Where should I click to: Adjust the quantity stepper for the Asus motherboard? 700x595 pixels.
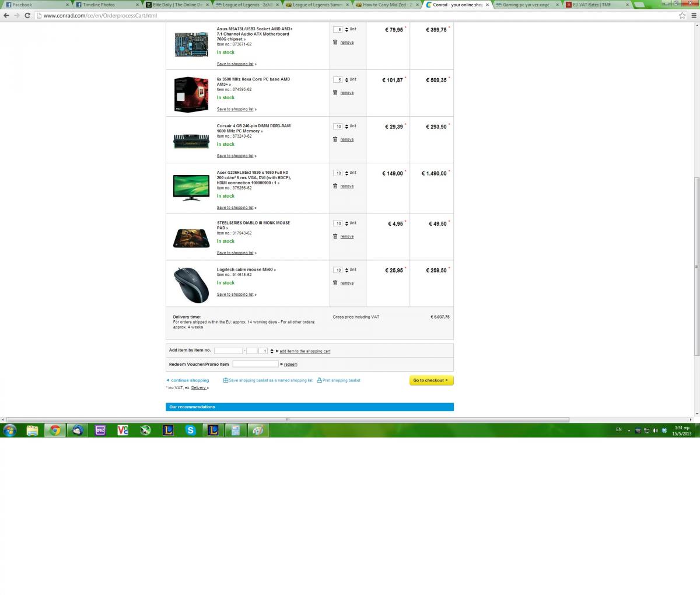[346, 29]
